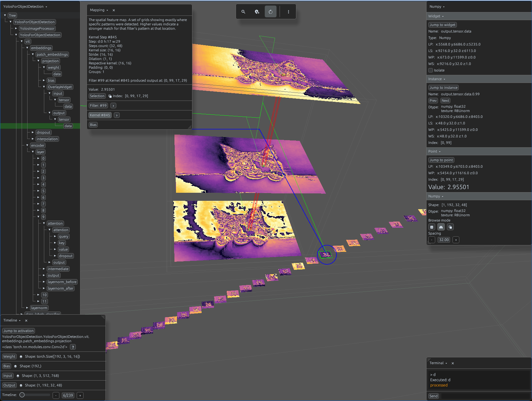The image size is (532, 401).
Task: Collapse the lower Numpy section header
Action: pos(436,196)
